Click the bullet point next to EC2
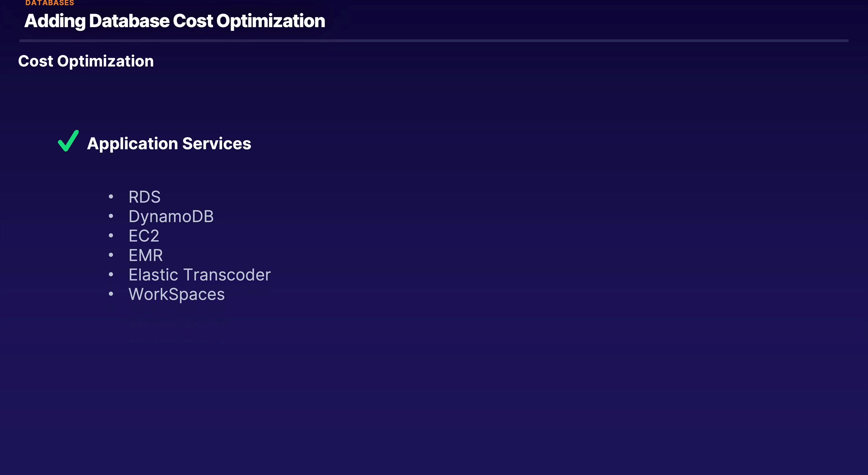 [111, 236]
